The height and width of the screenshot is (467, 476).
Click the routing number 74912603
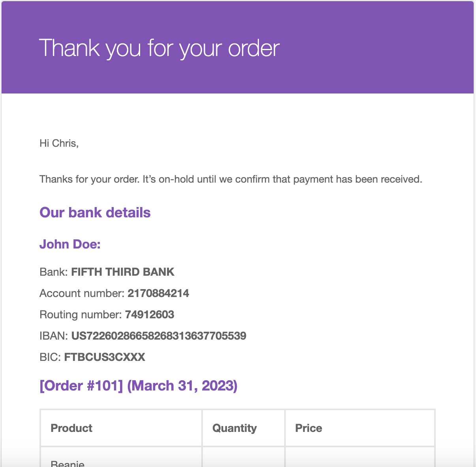[150, 315]
